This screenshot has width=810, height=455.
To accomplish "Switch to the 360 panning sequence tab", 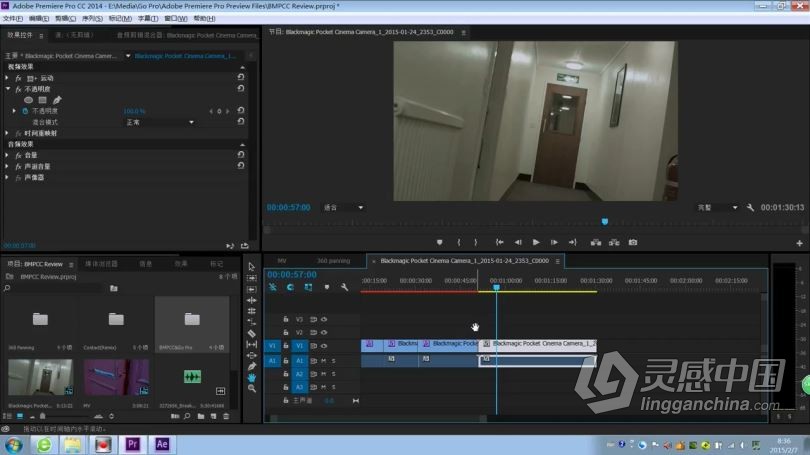I will [x=333, y=261].
